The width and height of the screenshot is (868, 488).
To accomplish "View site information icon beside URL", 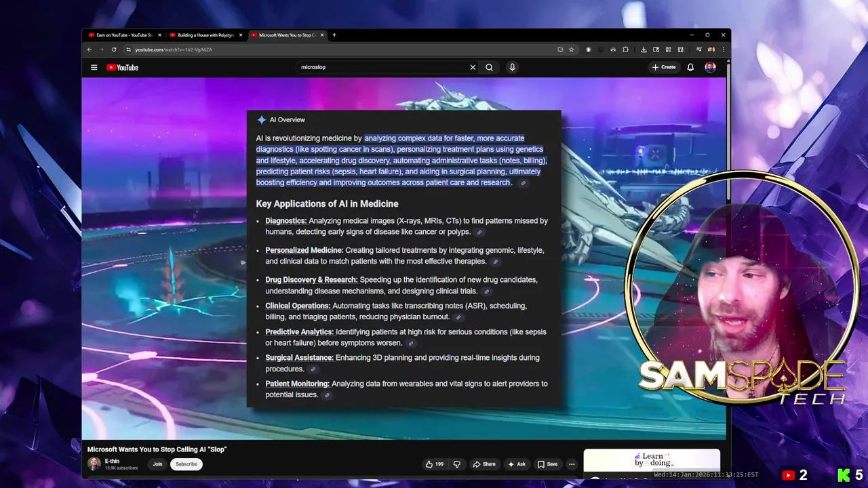I will click(x=128, y=49).
